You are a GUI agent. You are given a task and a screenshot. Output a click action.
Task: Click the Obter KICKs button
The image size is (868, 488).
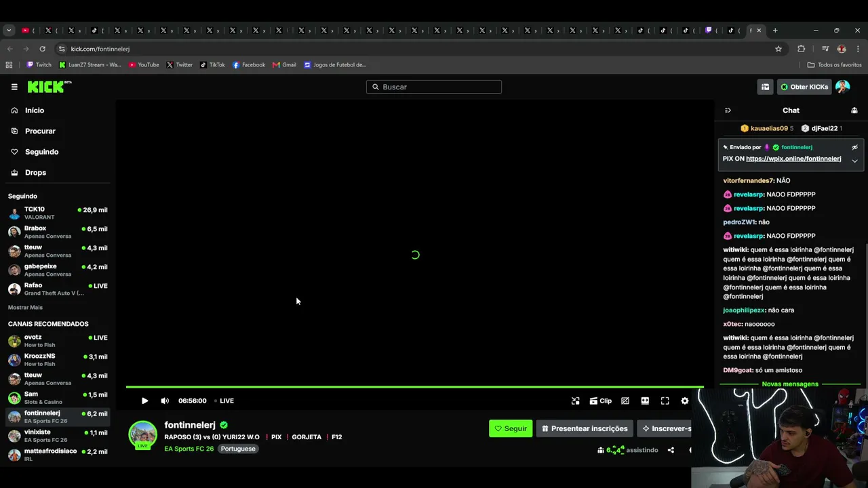[x=804, y=87]
